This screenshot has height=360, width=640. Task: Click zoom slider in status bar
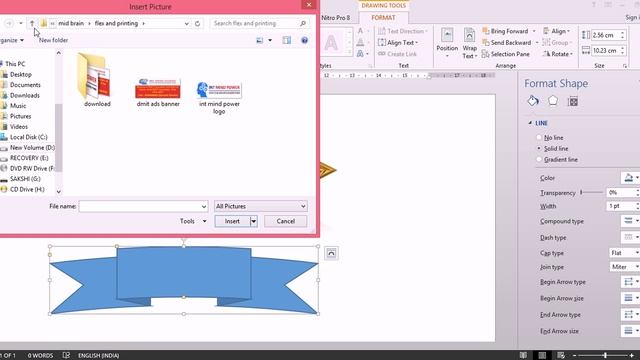pyautogui.click(x=605, y=356)
